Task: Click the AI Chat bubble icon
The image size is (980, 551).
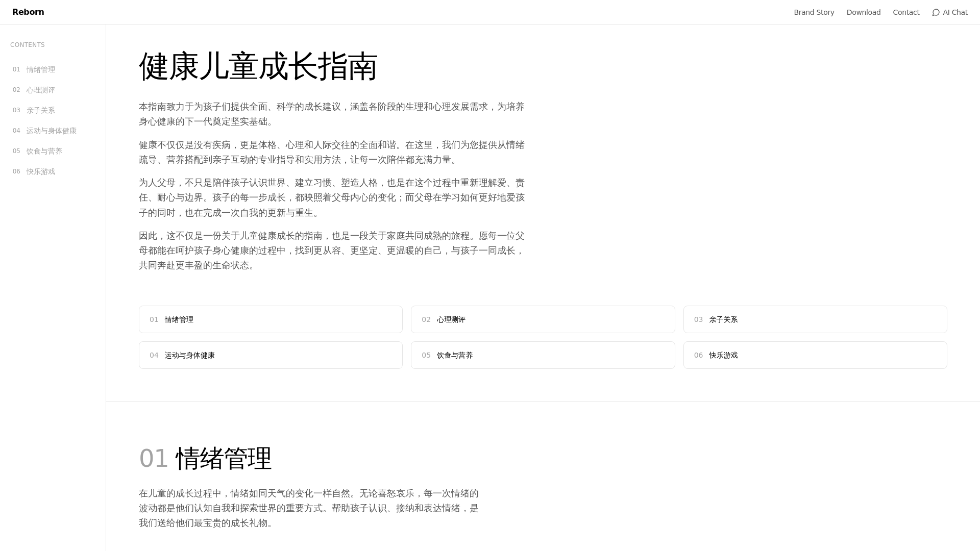Action: tap(936, 12)
